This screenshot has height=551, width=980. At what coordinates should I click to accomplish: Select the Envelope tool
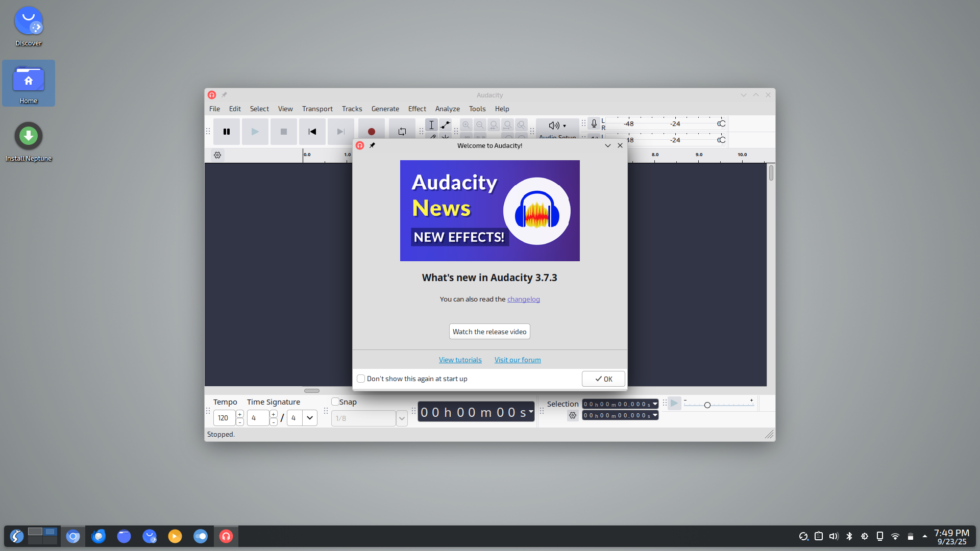coord(445,125)
